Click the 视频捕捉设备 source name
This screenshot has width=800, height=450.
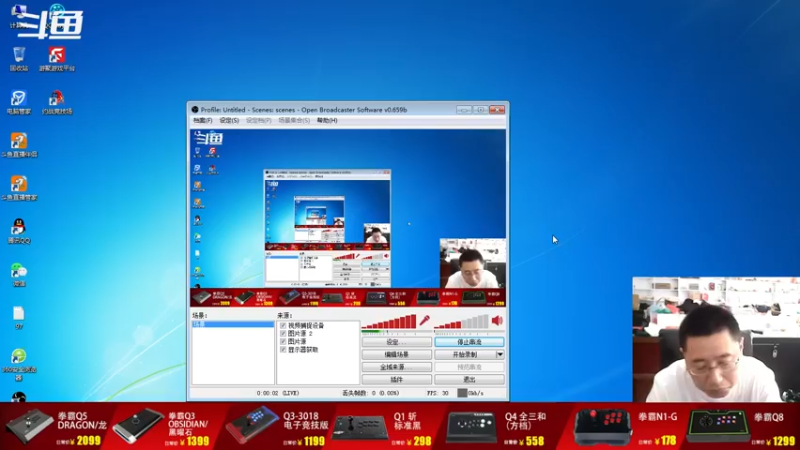click(306, 326)
